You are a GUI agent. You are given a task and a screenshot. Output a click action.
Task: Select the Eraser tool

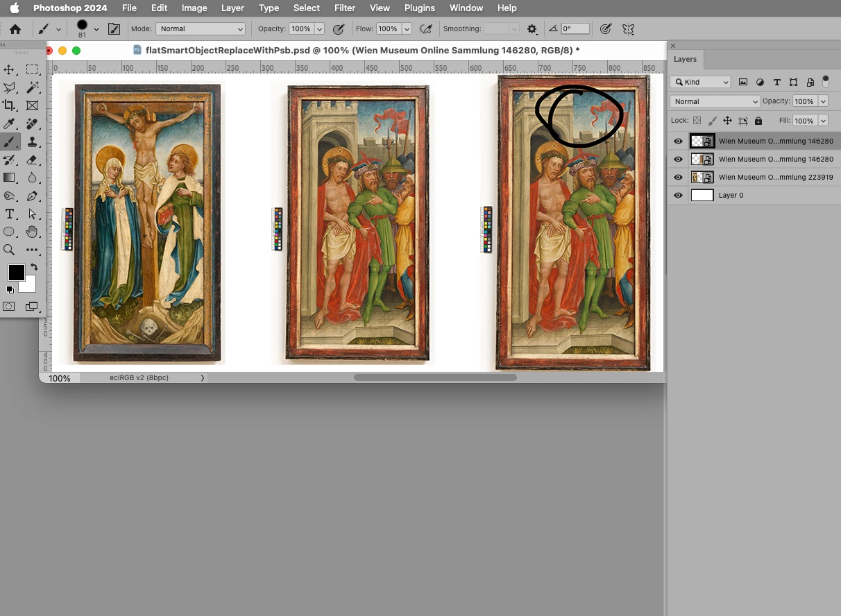pos(32,160)
